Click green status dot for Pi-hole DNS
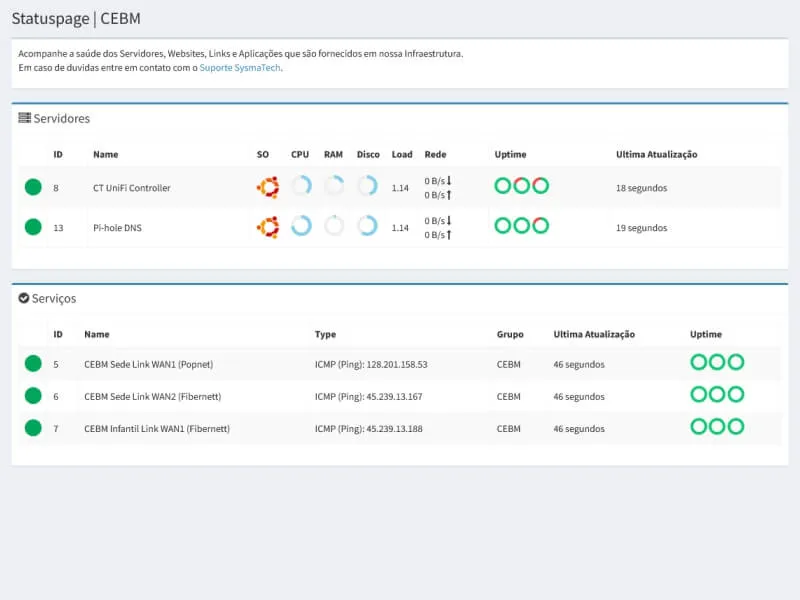The height and width of the screenshot is (600, 800). [33, 227]
